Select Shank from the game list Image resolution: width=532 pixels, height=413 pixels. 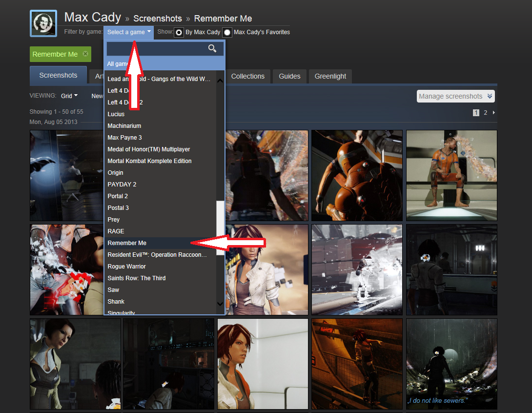click(x=160, y=301)
